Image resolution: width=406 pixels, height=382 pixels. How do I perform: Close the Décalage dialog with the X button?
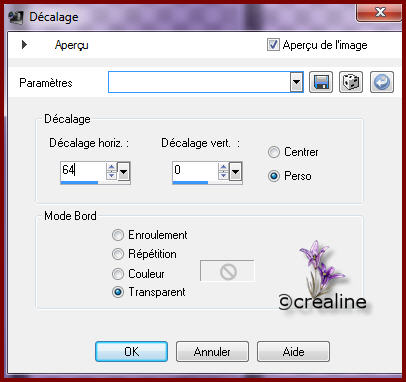(x=379, y=13)
